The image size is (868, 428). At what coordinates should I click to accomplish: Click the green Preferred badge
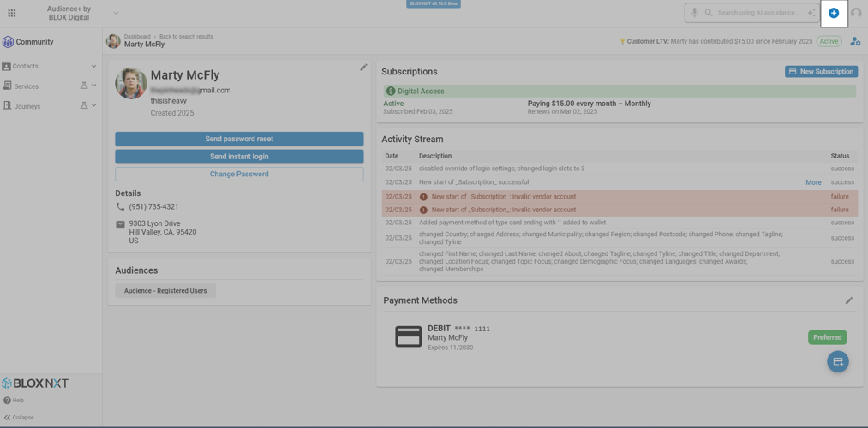point(827,337)
